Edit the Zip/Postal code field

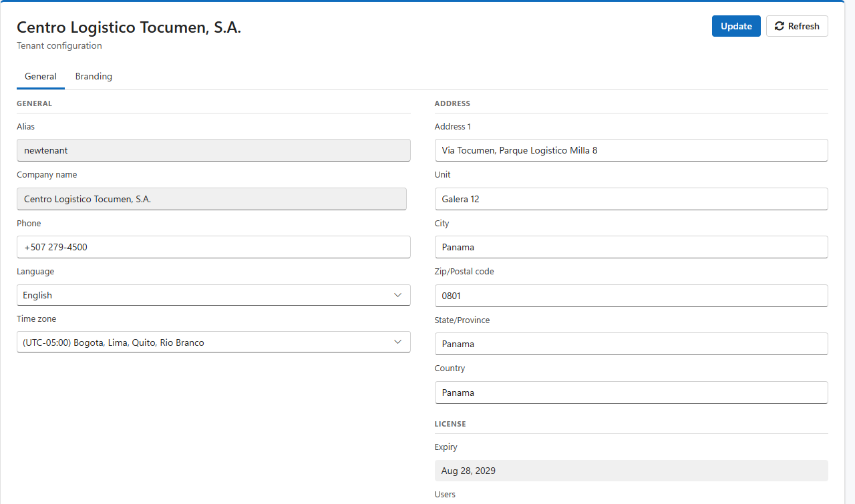[631, 296]
